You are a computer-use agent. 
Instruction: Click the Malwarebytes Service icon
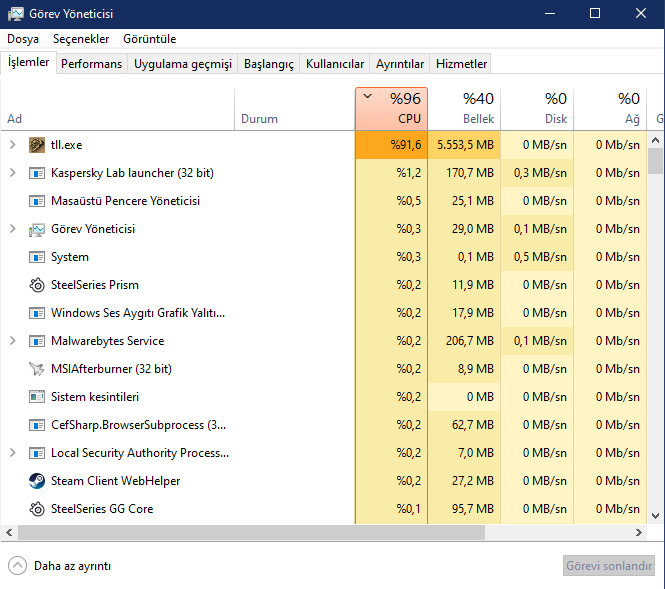coord(37,341)
